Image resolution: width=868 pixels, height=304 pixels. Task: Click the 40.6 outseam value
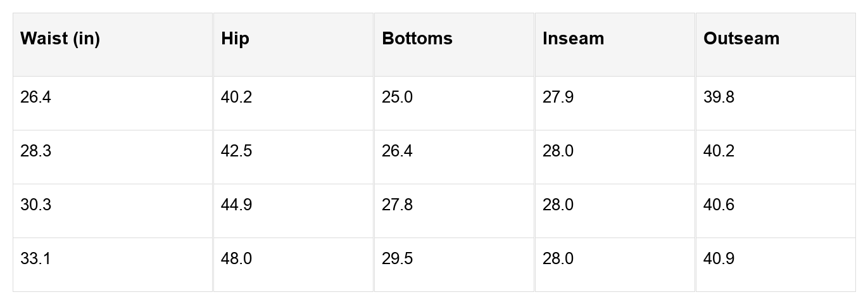pyautogui.click(x=719, y=205)
